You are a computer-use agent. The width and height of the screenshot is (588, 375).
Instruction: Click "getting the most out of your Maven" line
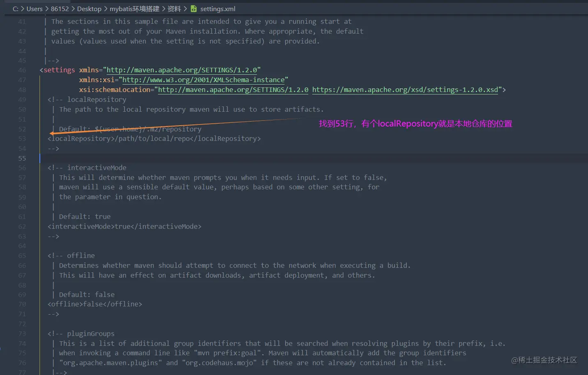coord(208,32)
